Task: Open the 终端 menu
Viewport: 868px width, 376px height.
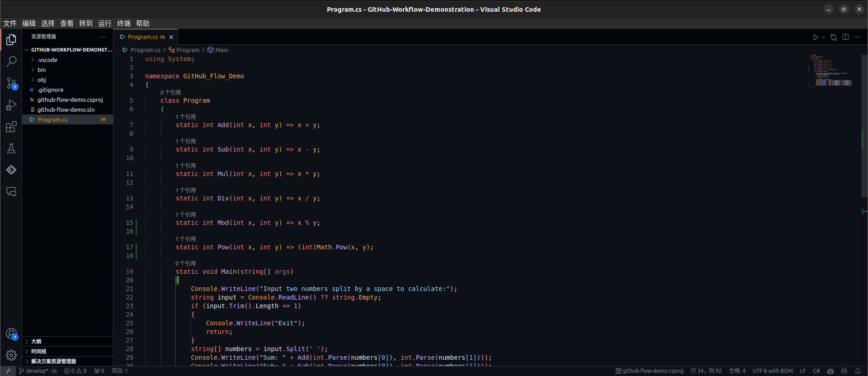Action: [123, 24]
